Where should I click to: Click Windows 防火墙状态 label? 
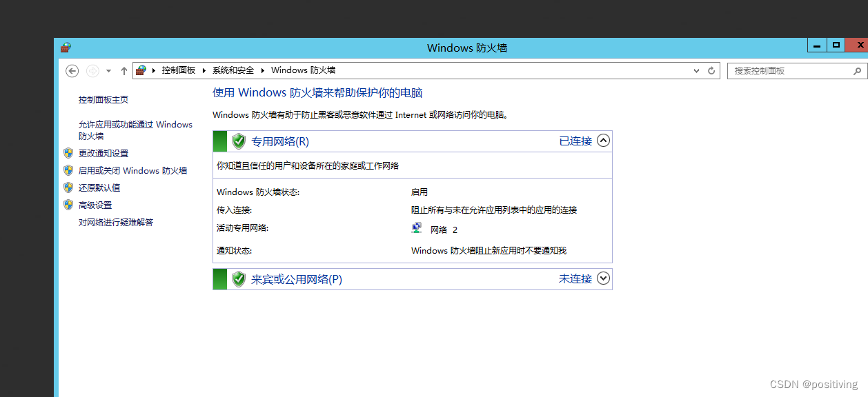click(x=258, y=192)
